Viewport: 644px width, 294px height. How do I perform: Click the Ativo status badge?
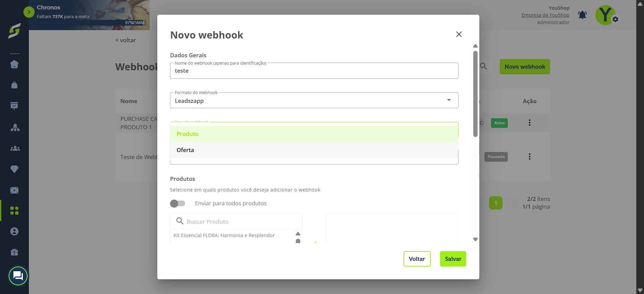click(499, 123)
